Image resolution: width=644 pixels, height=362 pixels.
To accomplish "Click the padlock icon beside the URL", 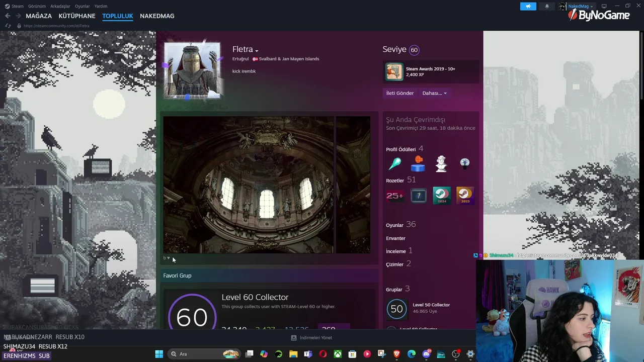I will click(19, 26).
